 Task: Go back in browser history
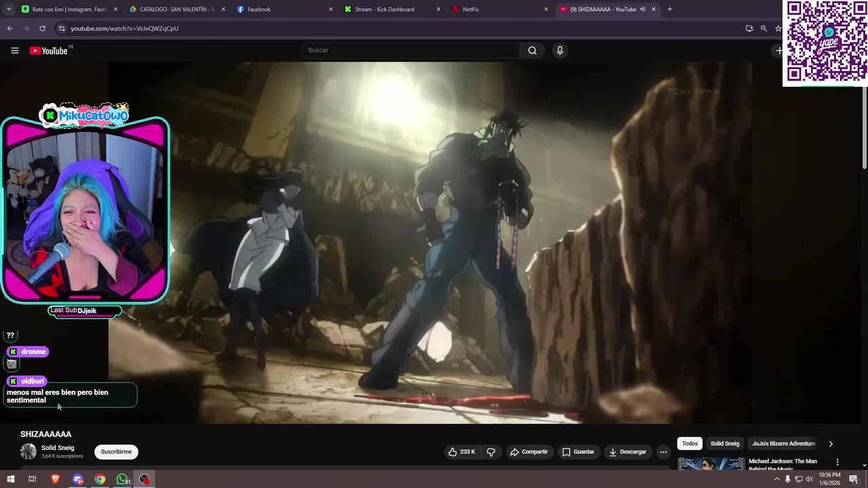click(x=9, y=28)
